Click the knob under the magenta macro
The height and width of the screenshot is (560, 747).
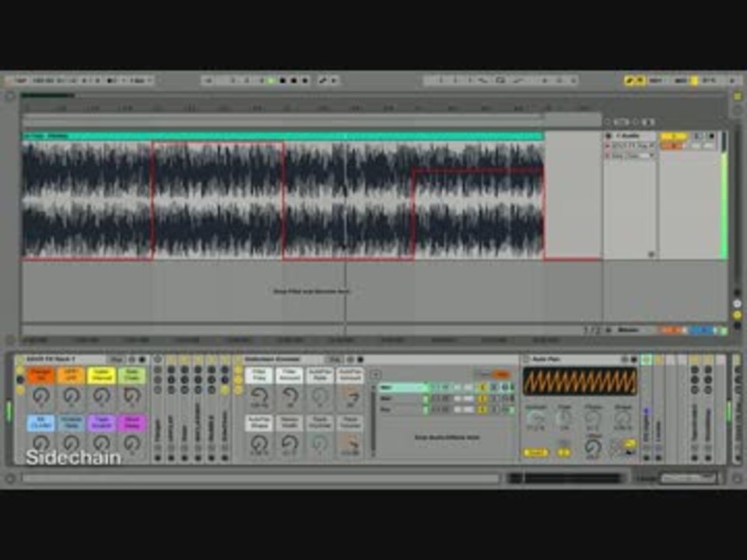(x=132, y=443)
